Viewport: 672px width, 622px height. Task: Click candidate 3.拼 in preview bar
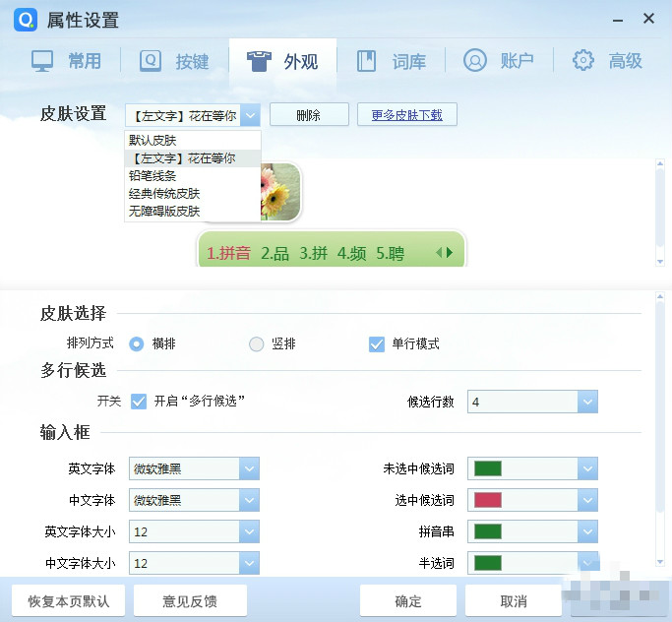(x=313, y=253)
